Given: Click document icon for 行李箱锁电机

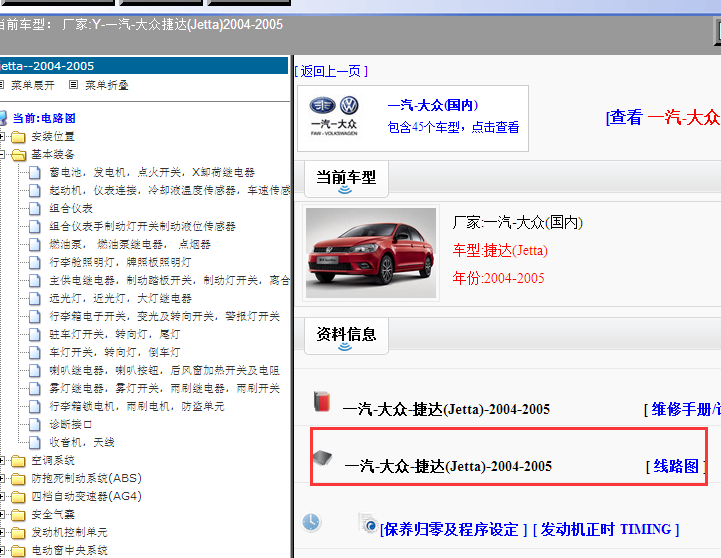Looking at the screenshot, I should coord(35,406).
